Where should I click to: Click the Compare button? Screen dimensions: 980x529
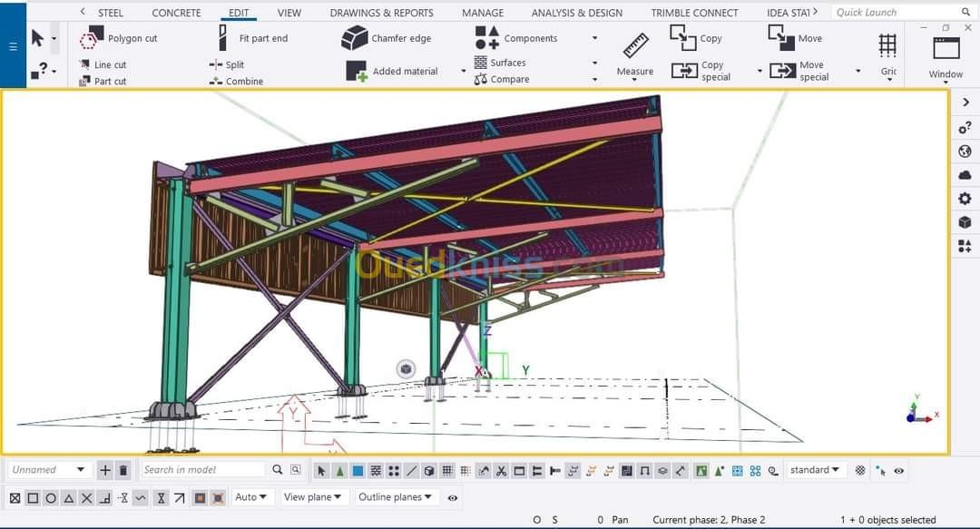[x=502, y=80]
